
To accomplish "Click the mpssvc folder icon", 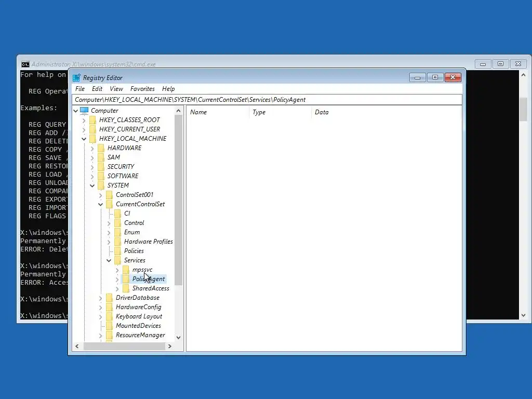I will click(126, 270).
